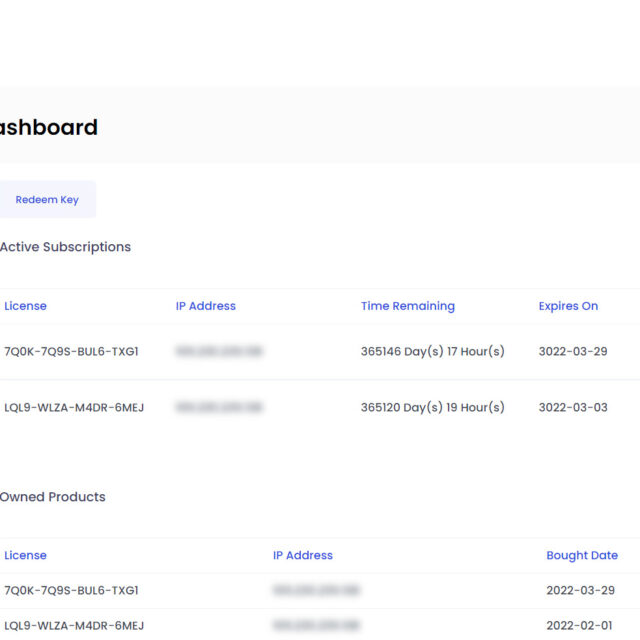The image size is (640, 640).
Task: Select the 2022-03-29 bought date
Action: (x=581, y=590)
